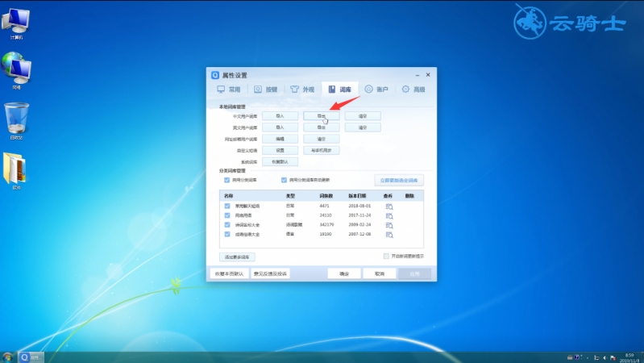This screenshot has height=363, width=644.
Task: Click 清空 for 中文用户词库
Action: click(363, 116)
